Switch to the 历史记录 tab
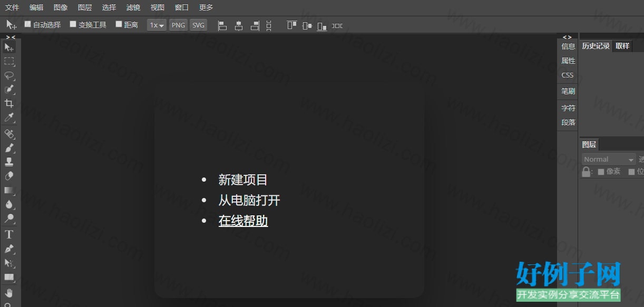Screen dimensions: 644x307 [x=596, y=46]
